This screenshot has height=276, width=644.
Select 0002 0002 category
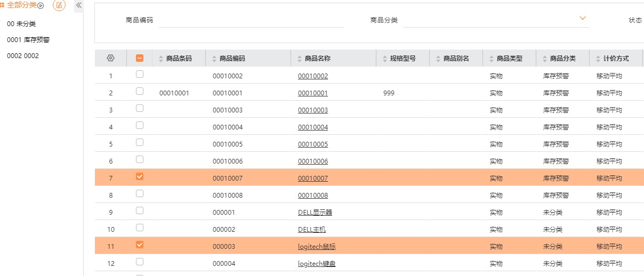click(x=23, y=56)
